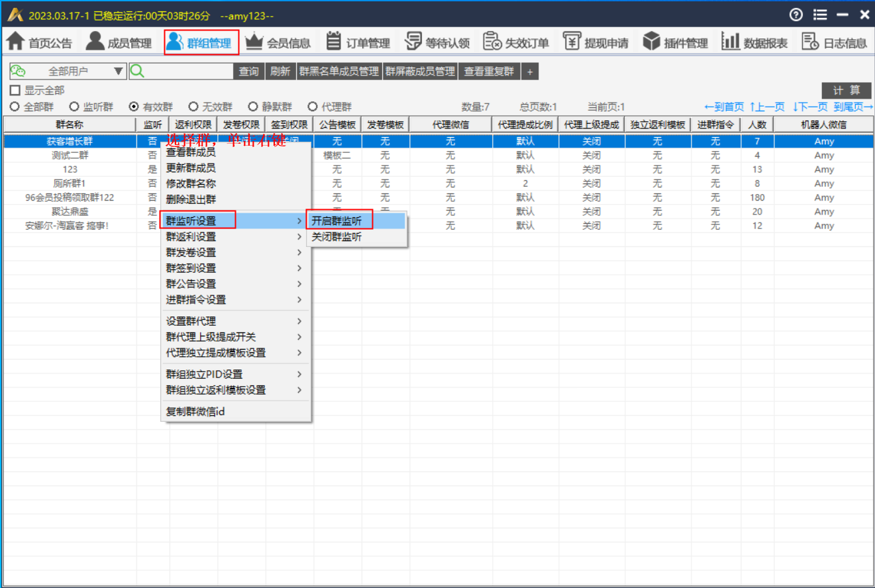Click the application logo icon in title bar

pyautogui.click(x=15, y=15)
